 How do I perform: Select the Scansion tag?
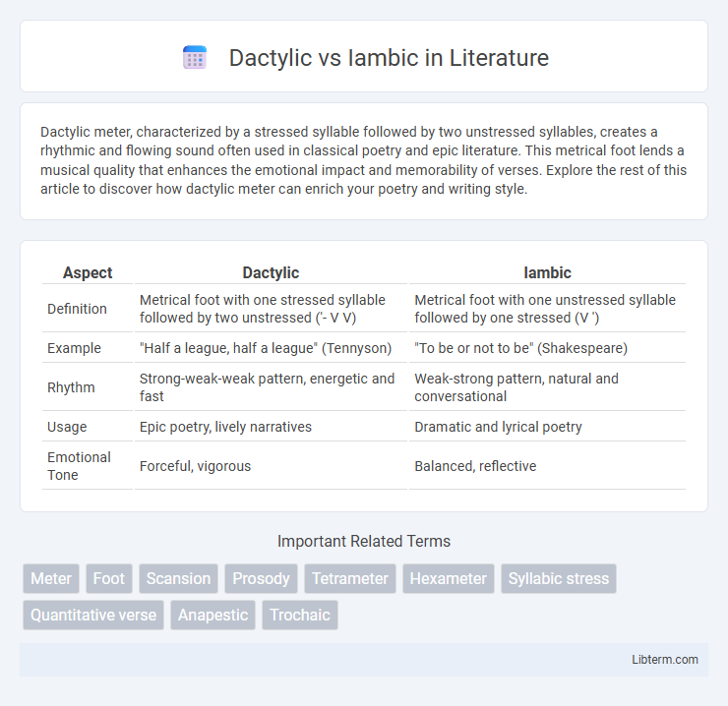(178, 578)
